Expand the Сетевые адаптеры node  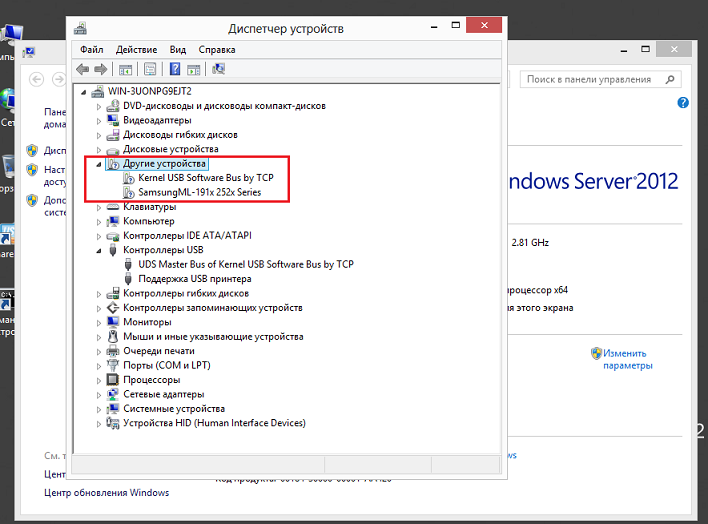point(98,394)
